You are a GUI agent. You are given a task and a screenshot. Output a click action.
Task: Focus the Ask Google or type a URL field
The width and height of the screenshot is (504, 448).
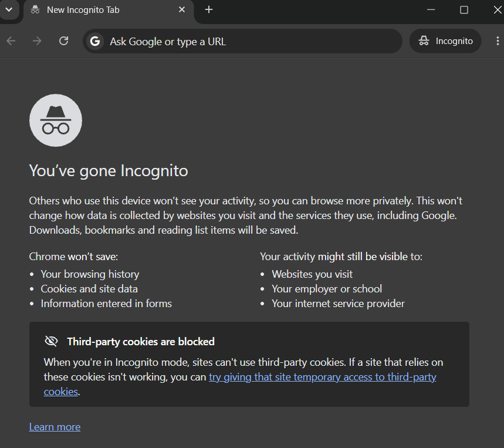point(243,42)
